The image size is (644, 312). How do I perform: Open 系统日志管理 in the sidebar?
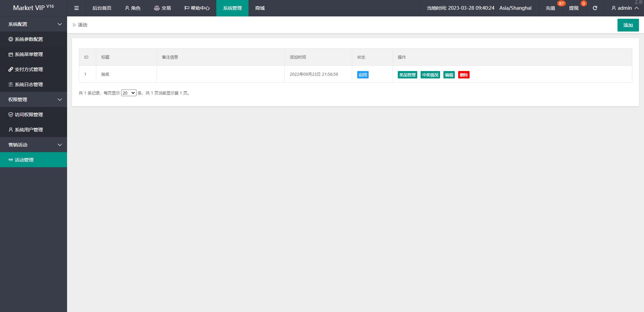pyautogui.click(x=29, y=84)
